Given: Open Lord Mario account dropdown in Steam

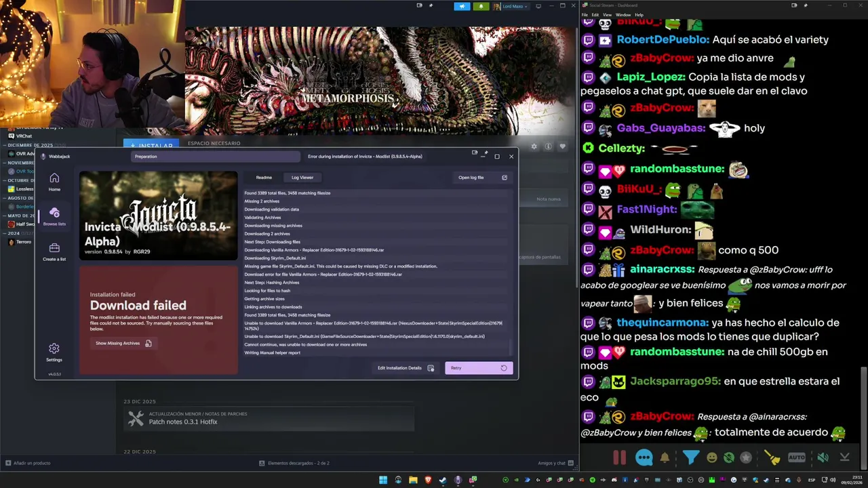Looking at the screenshot, I should point(512,6).
